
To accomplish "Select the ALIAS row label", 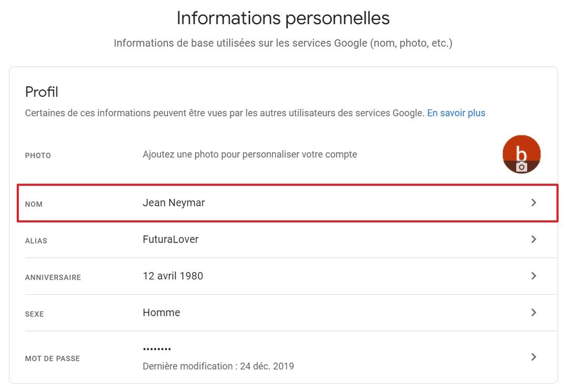I will pyautogui.click(x=36, y=241).
